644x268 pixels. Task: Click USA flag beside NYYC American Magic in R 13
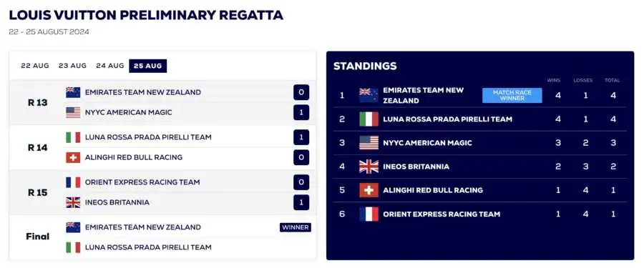tap(73, 112)
